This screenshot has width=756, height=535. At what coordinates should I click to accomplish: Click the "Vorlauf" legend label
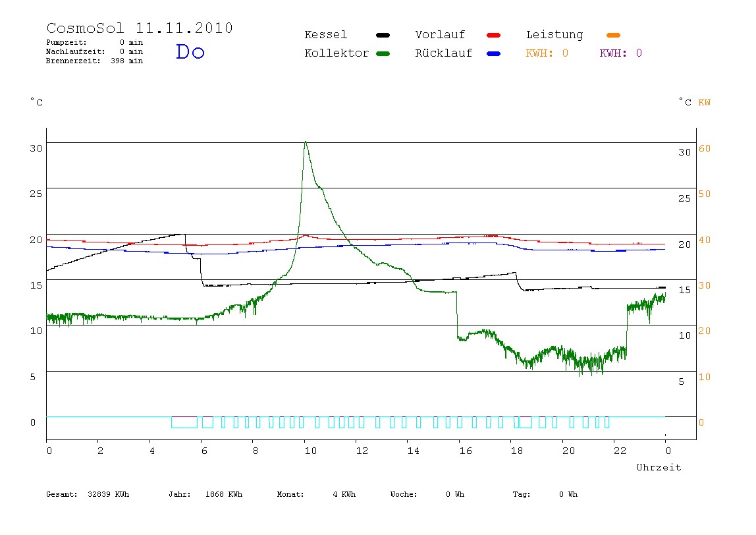[440, 35]
